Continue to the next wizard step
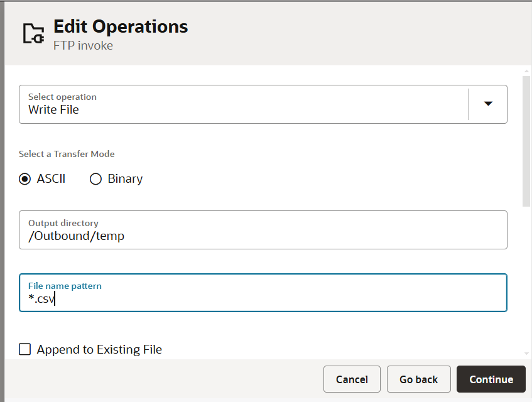 [x=491, y=379]
